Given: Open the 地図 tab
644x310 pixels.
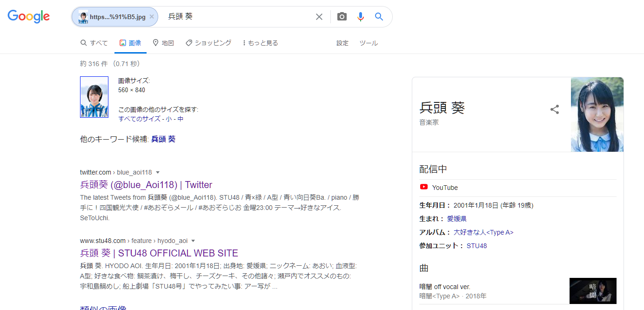Looking at the screenshot, I should coord(163,43).
